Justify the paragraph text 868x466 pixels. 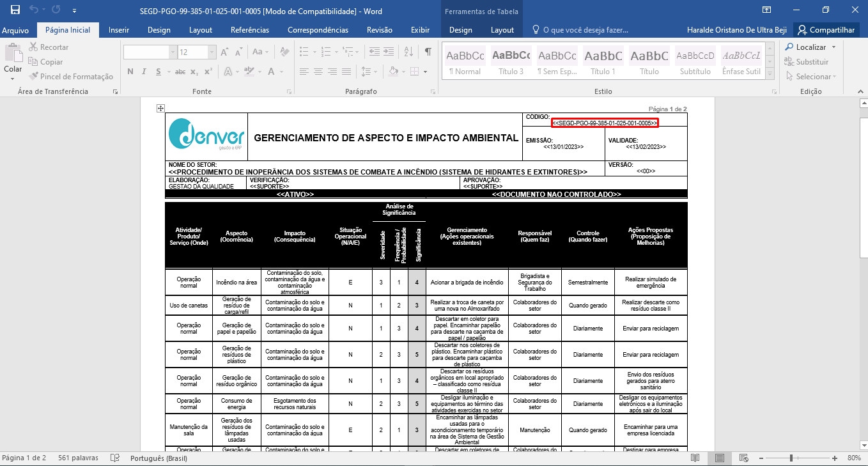(x=348, y=72)
